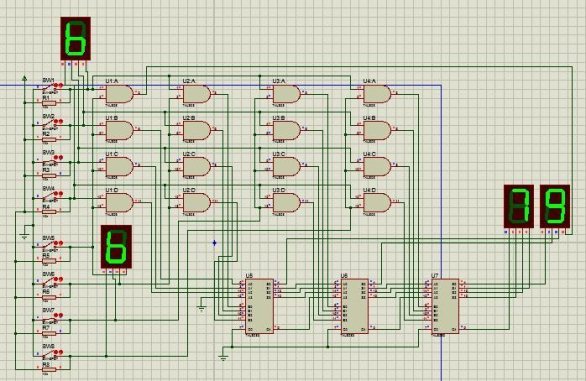Viewport: 586px width, 381px height.
Task: Select the U5 adder chip
Action: click(260, 306)
